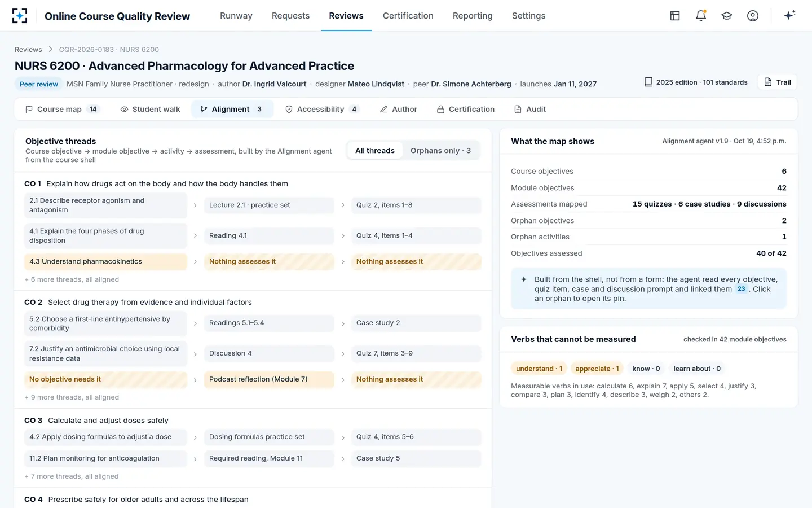
Task: Open the user account icon
Action: point(753,16)
